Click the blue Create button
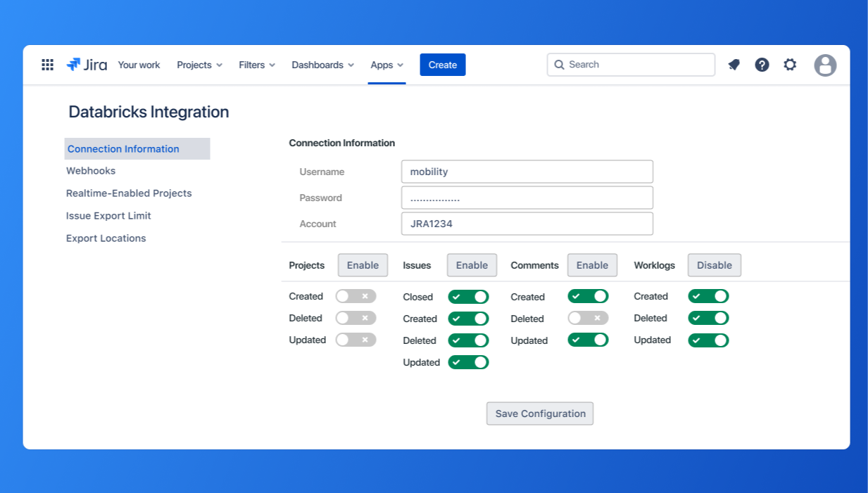The width and height of the screenshot is (868, 493). [443, 65]
